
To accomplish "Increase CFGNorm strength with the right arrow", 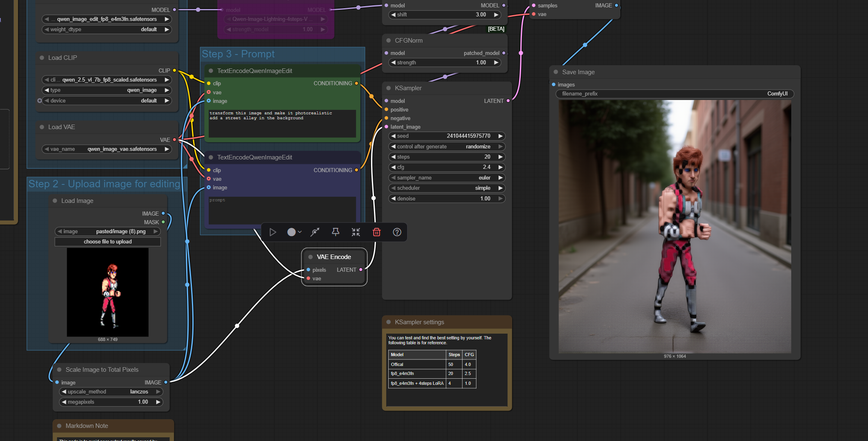I will tap(496, 63).
